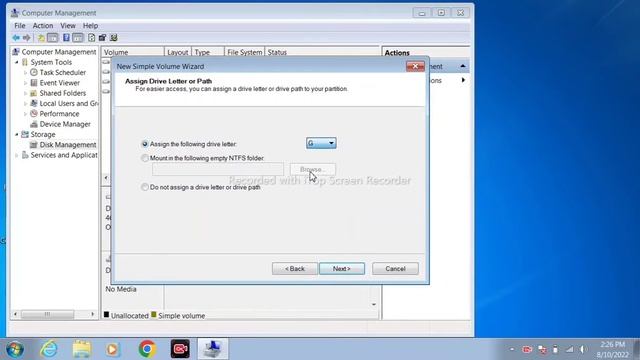The image size is (640, 360).
Task: Open the Action menu
Action: point(43,26)
